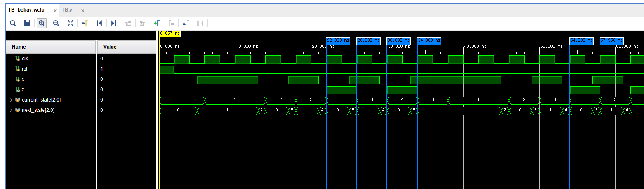This screenshot has width=644, height=189.
Task: Click the Previous Transition icon
Action: [x=128, y=23]
